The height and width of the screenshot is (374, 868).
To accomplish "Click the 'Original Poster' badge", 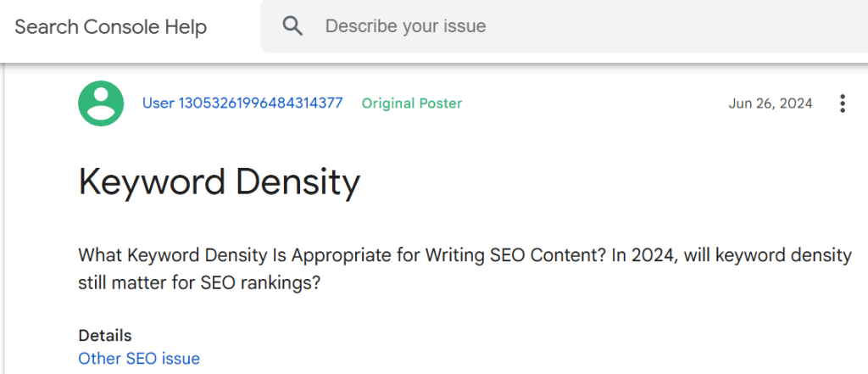I will point(412,103).
